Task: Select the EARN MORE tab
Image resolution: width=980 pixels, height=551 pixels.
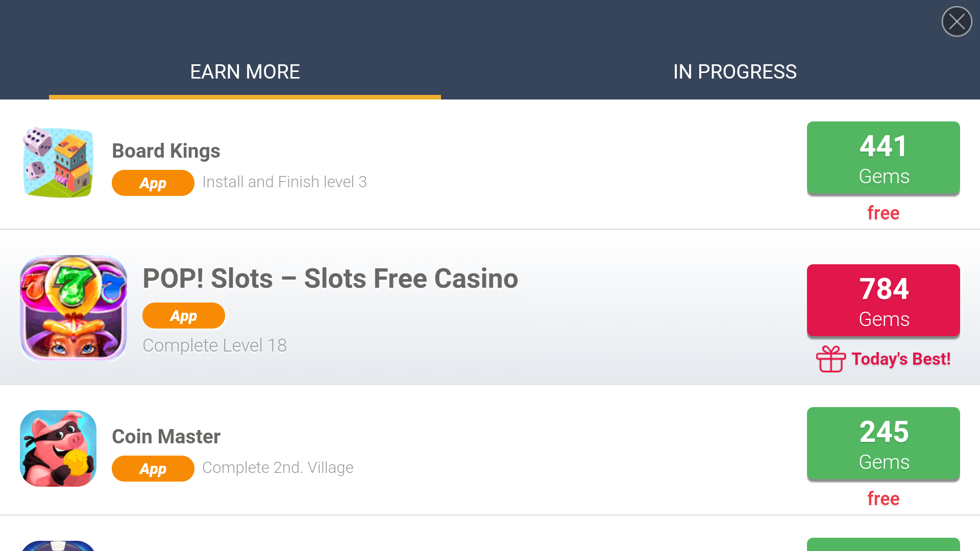Action: pyautogui.click(x=245, y=72)
